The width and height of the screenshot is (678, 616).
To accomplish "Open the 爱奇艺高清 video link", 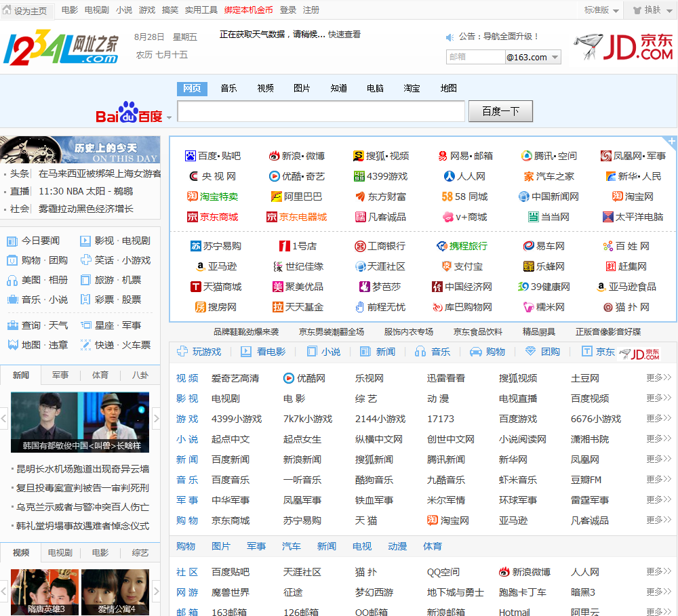I will 235,378.
